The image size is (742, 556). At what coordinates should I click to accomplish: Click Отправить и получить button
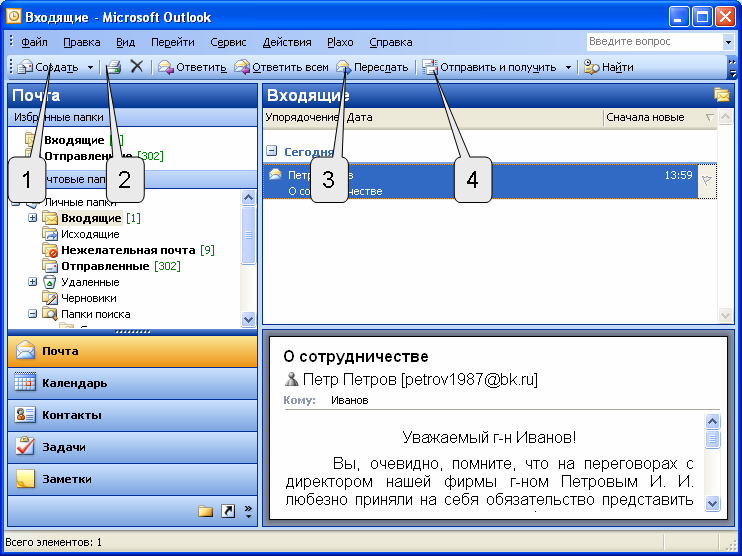click(489, 67)
